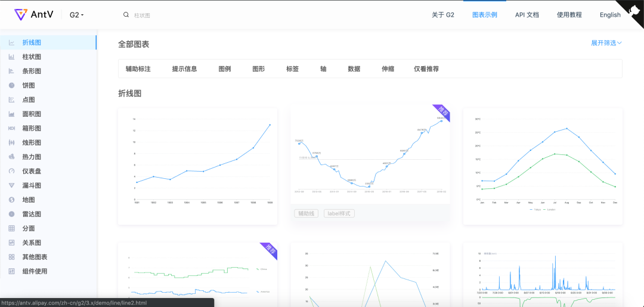Image resolution: width=644 pixels, height=307 pixels.
Task: Click the search magnifier icon
Action: (126, 15)
